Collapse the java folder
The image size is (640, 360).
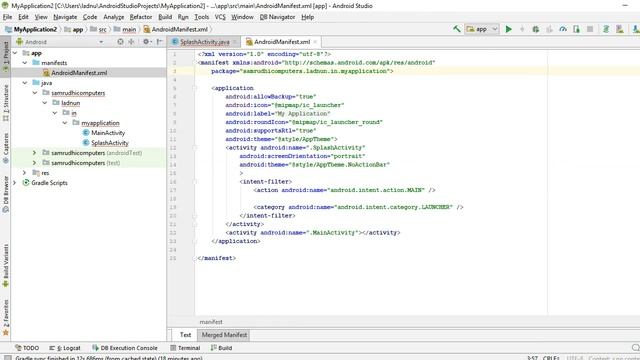25,83
